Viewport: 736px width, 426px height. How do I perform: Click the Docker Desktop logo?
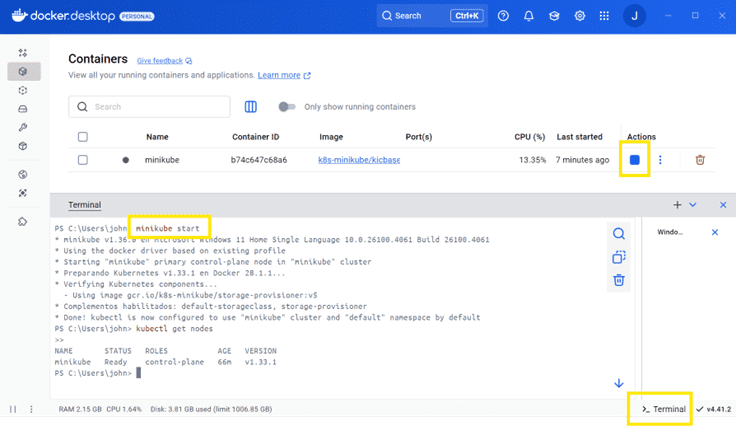tap(63, 16)
